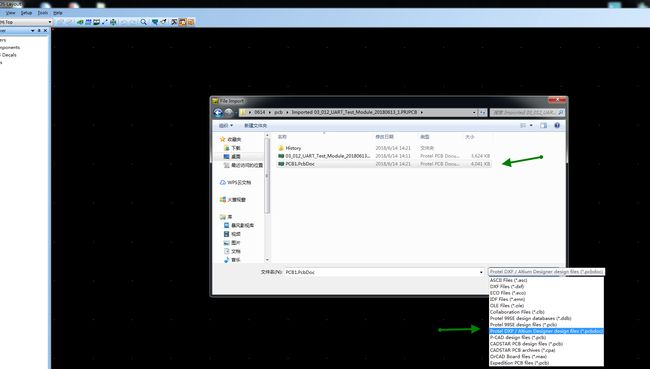Select Components in the Project Explorer tree
The image size is (650, 369).
(x=9, y=47)
